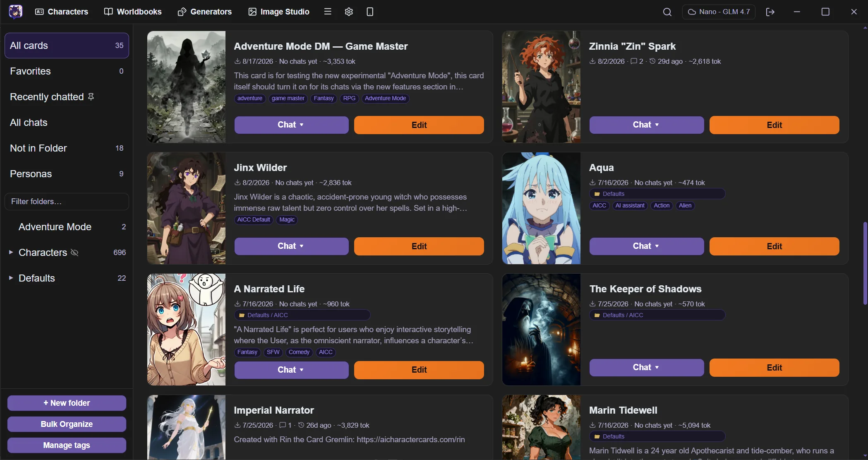This screenshot has height=460, width=868.
Task: Edit the Adventure Mode DM card
Action: coord(419,125)
